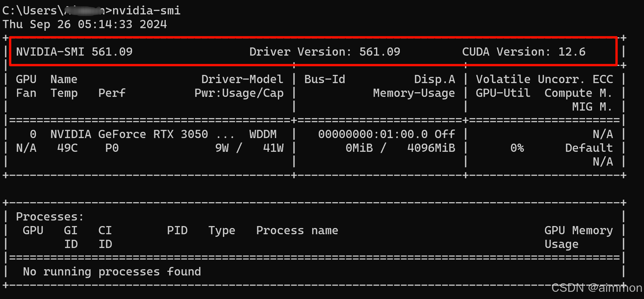Select the NVIDIA GeForce RTX 3050 name
This screenshot has height=299, width=644.
(x=129, y=134)
